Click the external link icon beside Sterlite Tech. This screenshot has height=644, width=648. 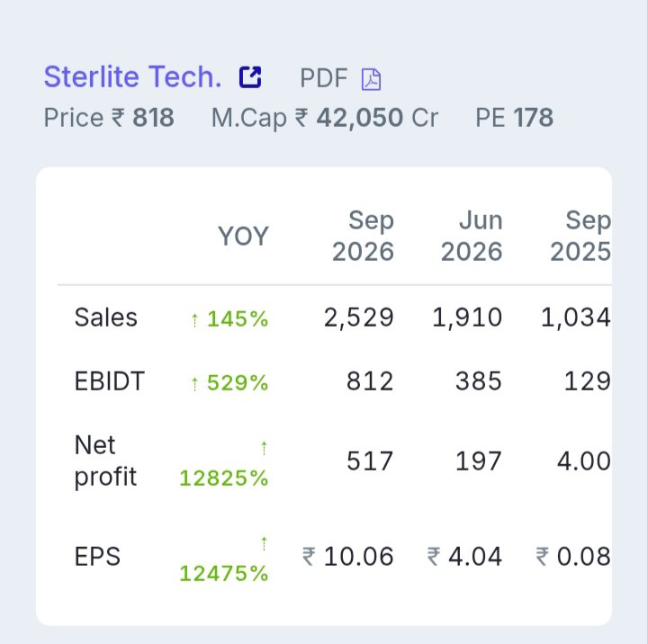[250, 77]
